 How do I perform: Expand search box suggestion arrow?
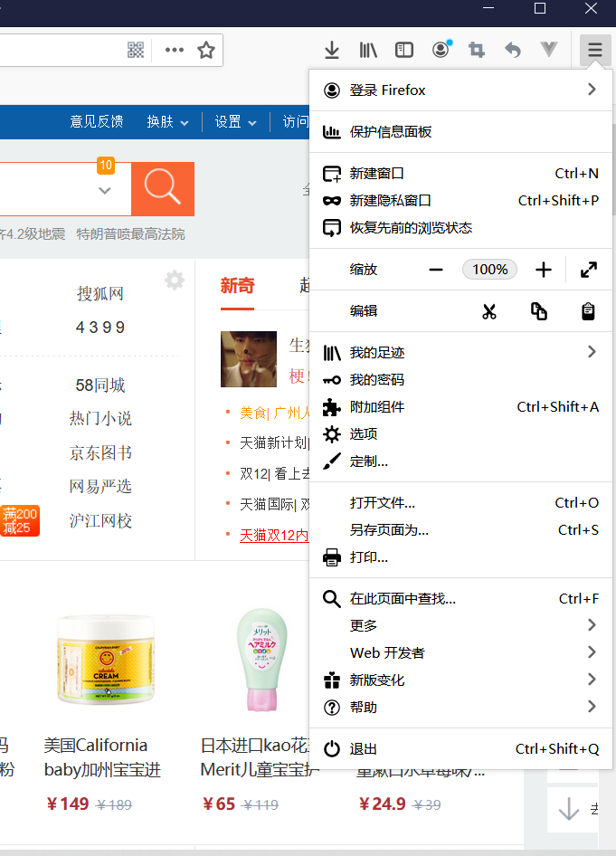click(x=105, y=191)
